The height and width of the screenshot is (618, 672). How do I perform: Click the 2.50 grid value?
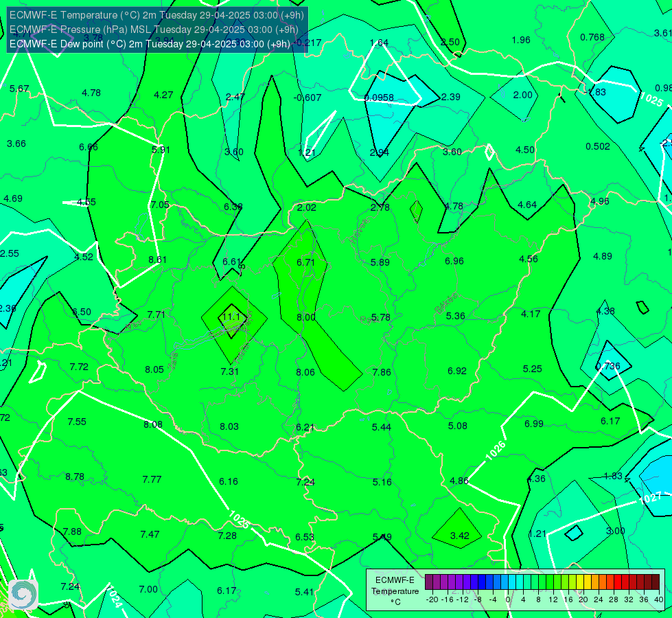tap(450, 42)
